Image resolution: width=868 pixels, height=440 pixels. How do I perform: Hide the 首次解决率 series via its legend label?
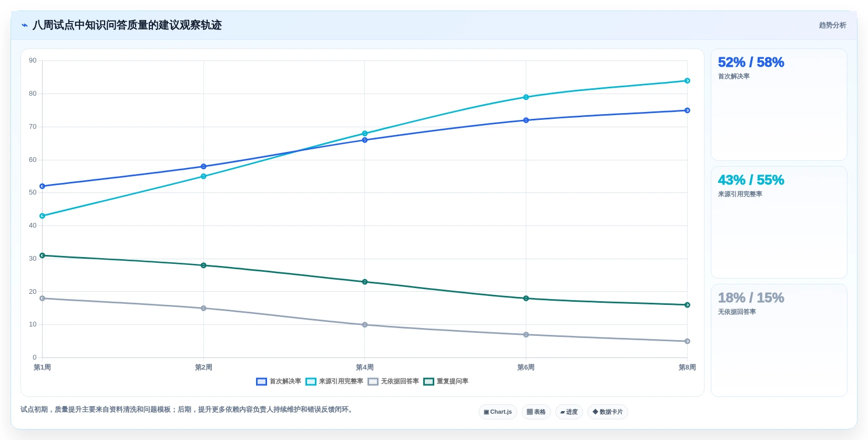click(285, 382)
